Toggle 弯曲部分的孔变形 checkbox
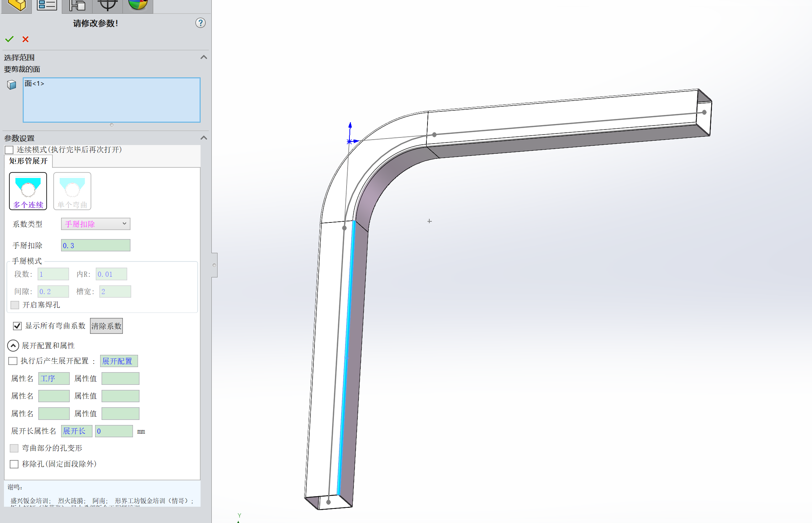 (14, 448)
